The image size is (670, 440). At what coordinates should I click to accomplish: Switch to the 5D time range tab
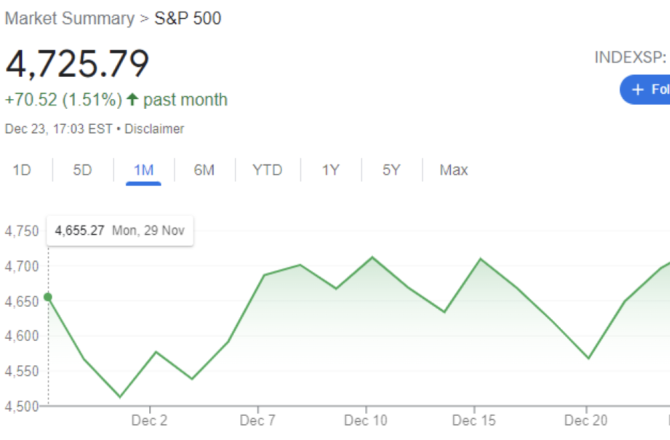click(82, 170)
